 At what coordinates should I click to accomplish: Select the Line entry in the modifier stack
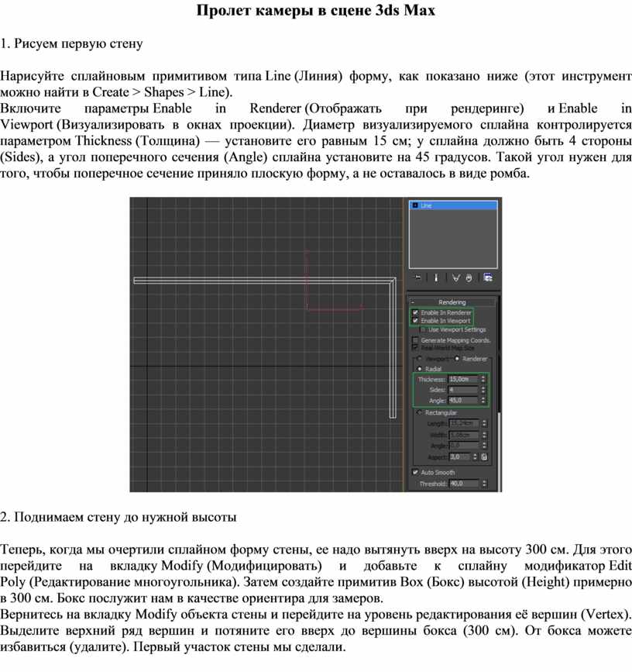[453, 205]
